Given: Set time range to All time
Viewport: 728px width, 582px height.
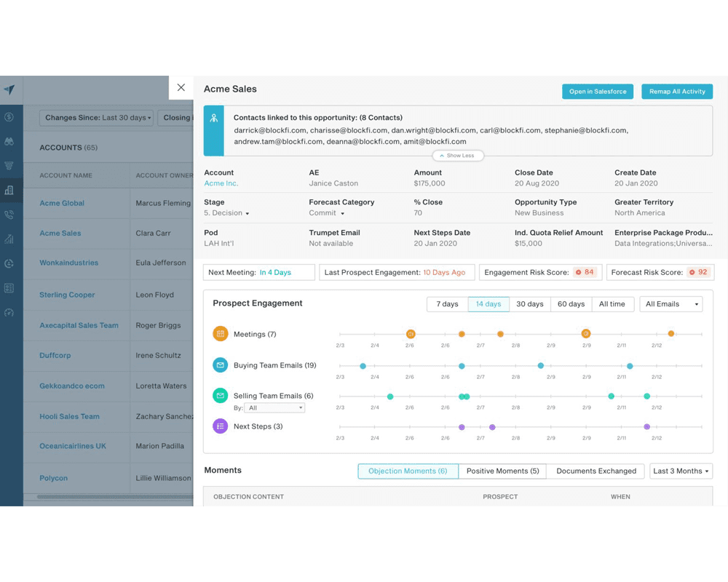Looking at the screenshot, I should click(612, 304).
